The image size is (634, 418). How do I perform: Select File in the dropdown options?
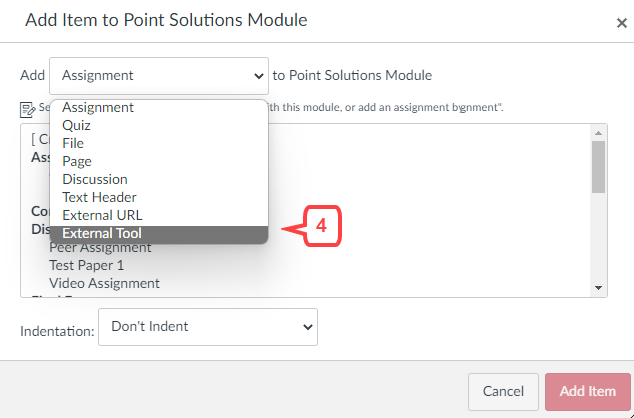[x=73, y=143]
